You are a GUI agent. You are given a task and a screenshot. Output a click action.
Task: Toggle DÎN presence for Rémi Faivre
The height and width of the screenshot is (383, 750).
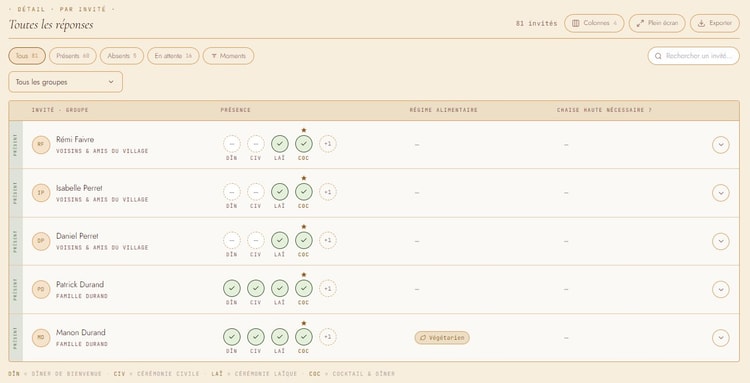[x=232, y=144]
